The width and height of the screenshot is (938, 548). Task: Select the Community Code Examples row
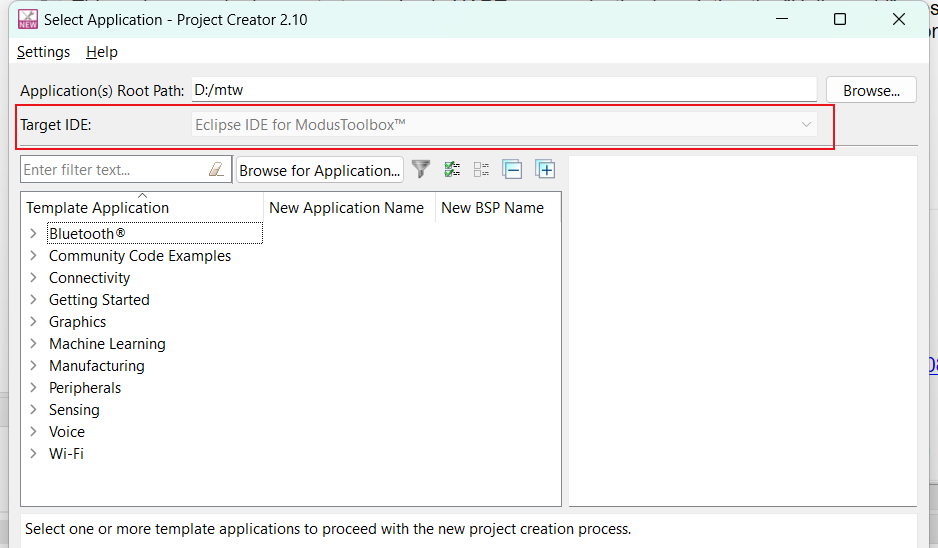140,255
